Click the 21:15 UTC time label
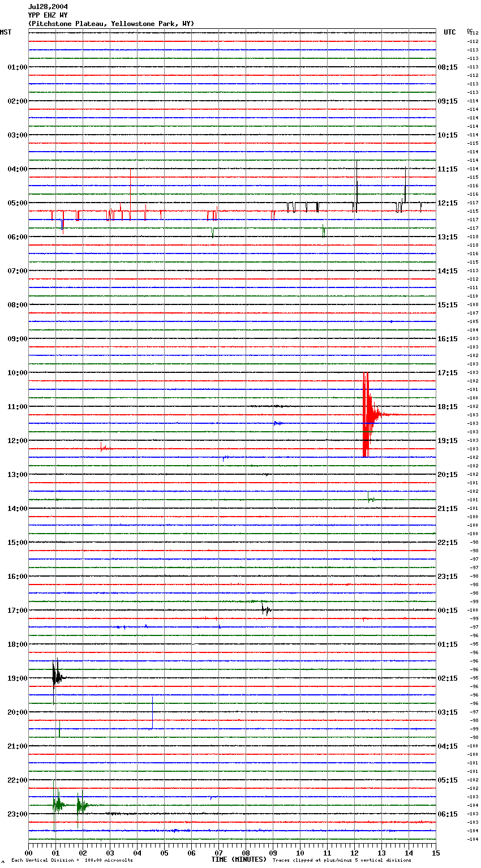Viewport: 481px width, 868px height. 448,509
